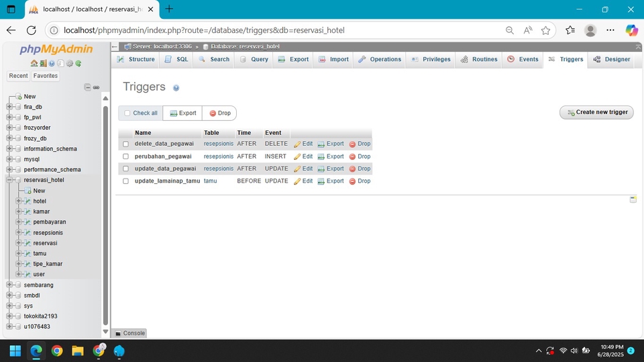Click the phpMyAdmin Home icon

(34, 63)
